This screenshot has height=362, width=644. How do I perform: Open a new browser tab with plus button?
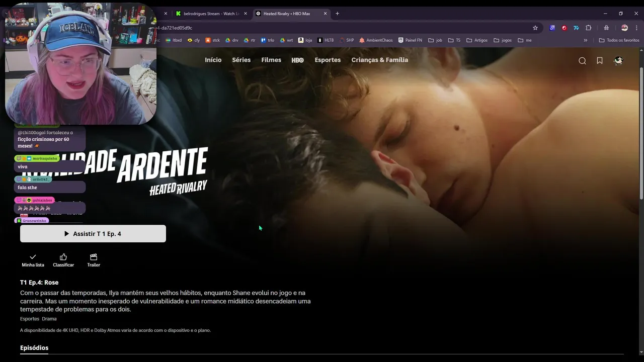click(x=337, y=14)
